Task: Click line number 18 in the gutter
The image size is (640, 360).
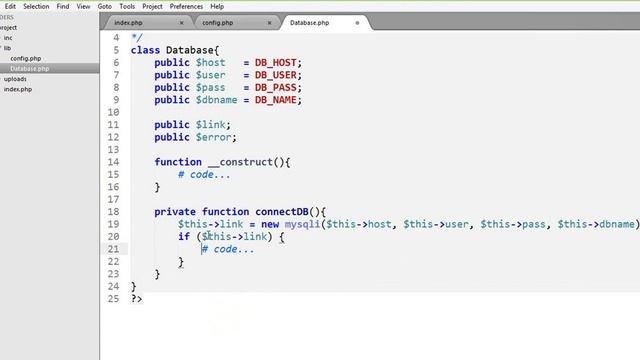Action: 113,212
